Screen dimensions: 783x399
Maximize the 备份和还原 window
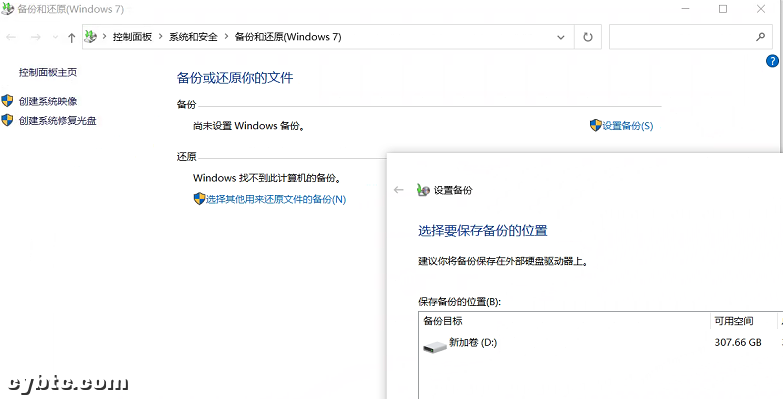click(x=723, y=9)
